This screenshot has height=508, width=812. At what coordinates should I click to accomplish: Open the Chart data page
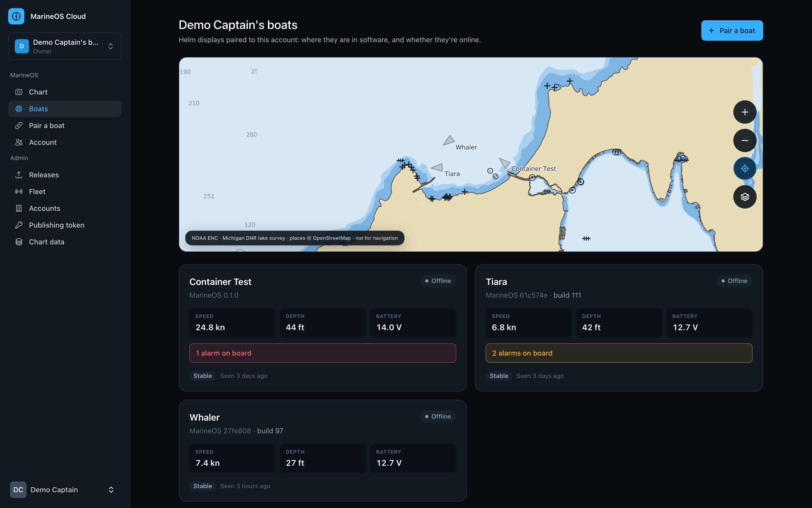tap(65, 242)
